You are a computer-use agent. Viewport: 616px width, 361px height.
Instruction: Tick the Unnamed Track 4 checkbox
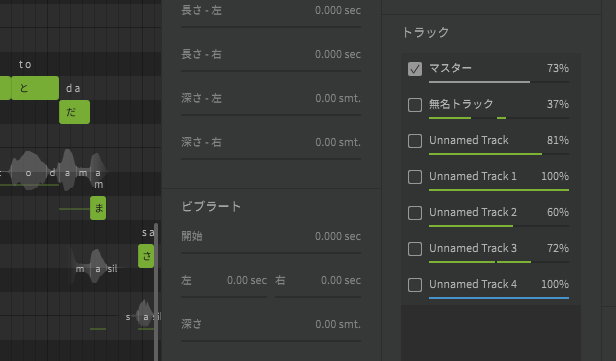pos(415,285)
